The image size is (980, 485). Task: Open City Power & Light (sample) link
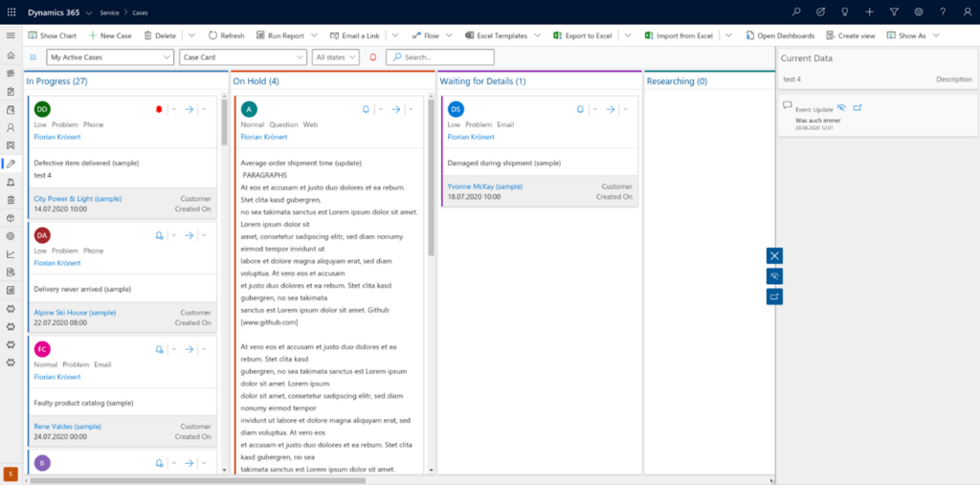(78, 198)
